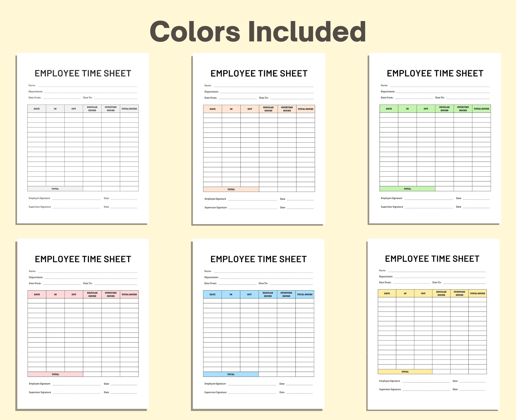
Task: Click the "Colors Included" heading
Action: tap(258, 31)
